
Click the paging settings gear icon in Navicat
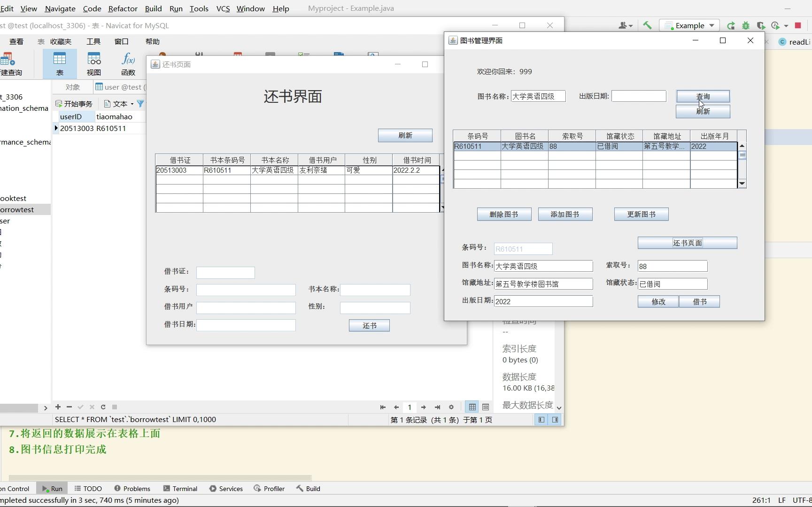click(451, 407)
